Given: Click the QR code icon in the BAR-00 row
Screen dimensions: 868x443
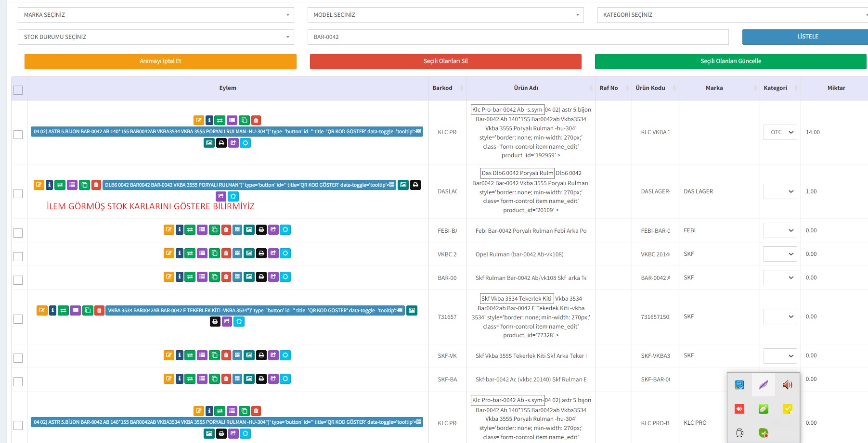Looking at the screenshot, I should tap(237, 277).
